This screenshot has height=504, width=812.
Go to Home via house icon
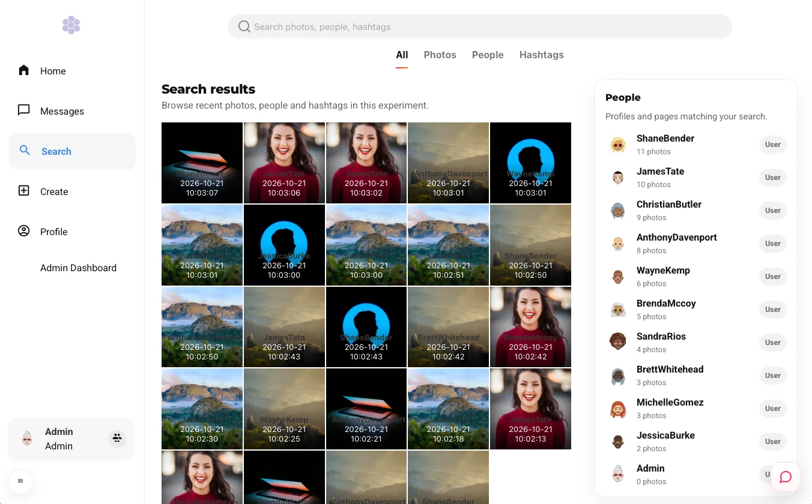coord(24,70)
